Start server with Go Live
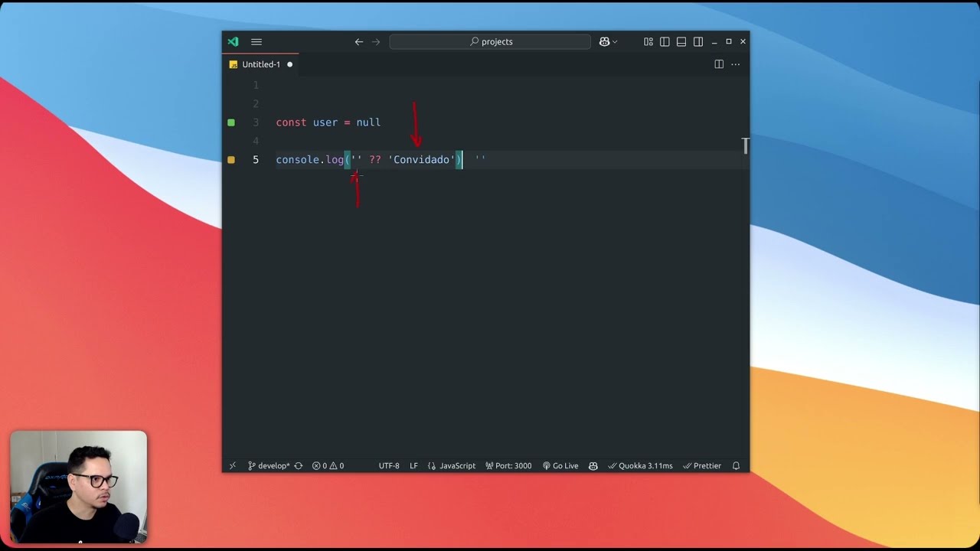 (560, 465)
